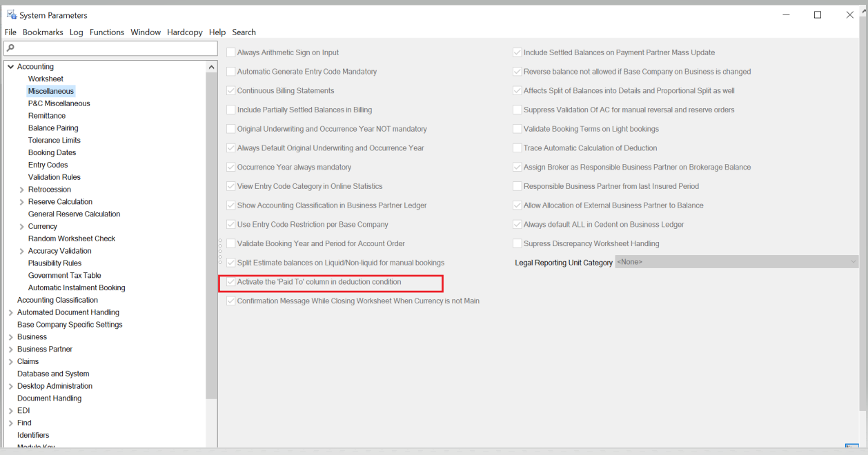
Task: Open Government Tax Table settings
Action: pos(64,276)
